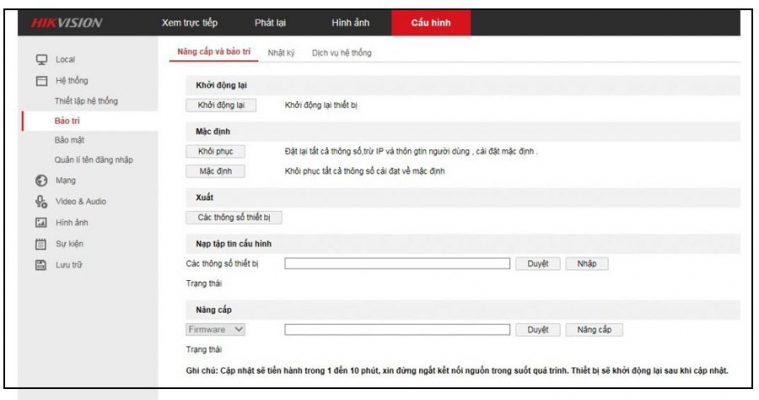Click the Sự kiện calendar icon
759x400 pixels.
(x=42, y=244)
